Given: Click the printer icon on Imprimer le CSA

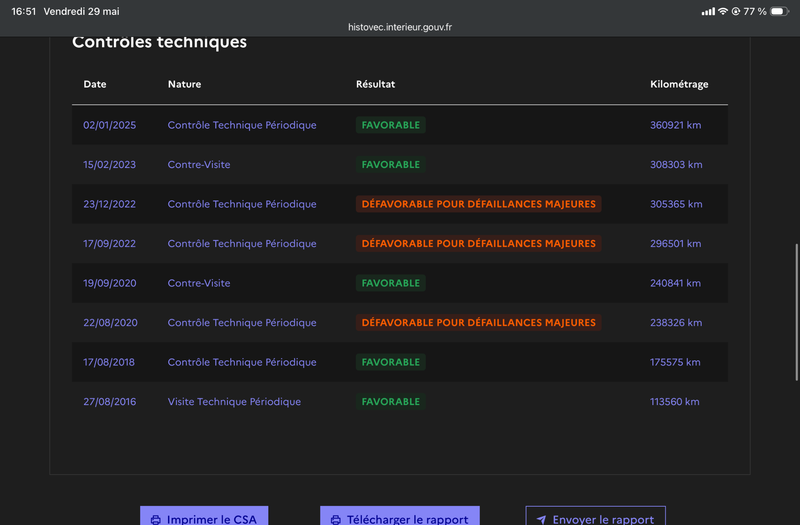Looking at the screenshot, I should click(156, 520).
